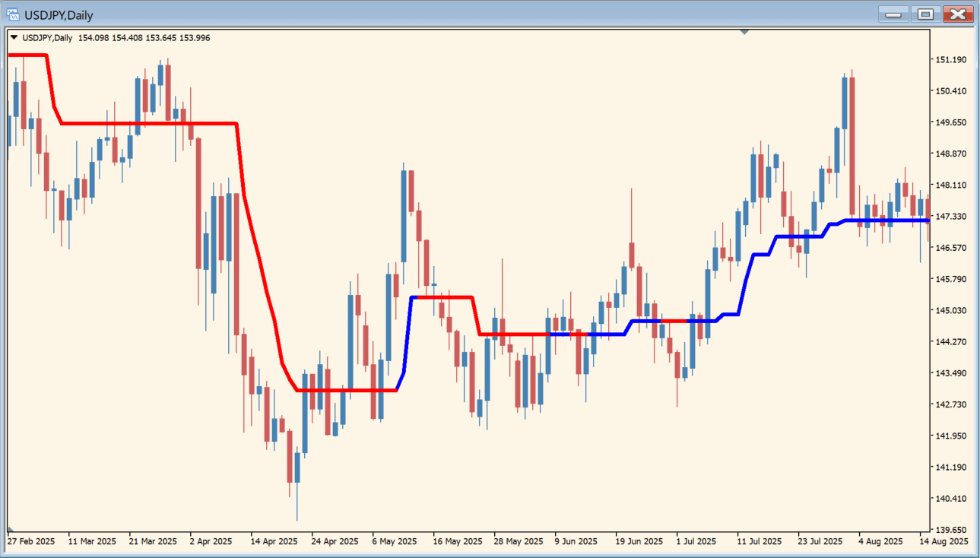This screenshot has width=980, height=558.
Task: Close the USDJPY,Daily chart window
Action: pos(958,14)
